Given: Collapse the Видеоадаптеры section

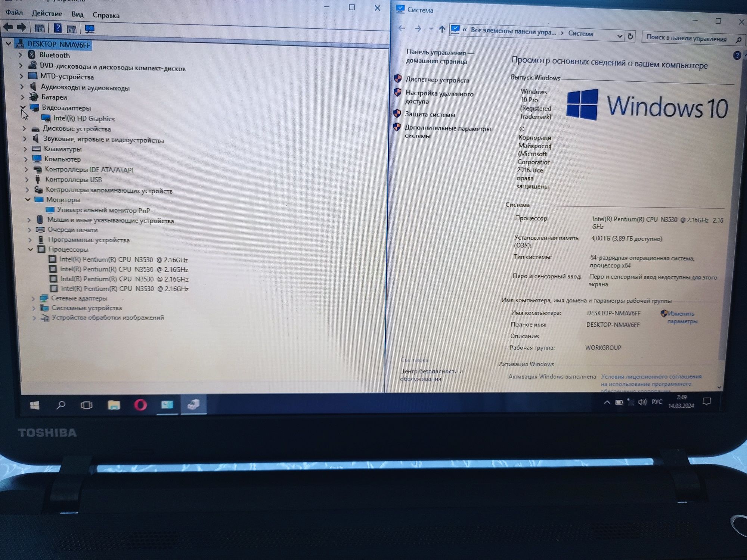Looking at the screenshot, I should tap(22, 108).
